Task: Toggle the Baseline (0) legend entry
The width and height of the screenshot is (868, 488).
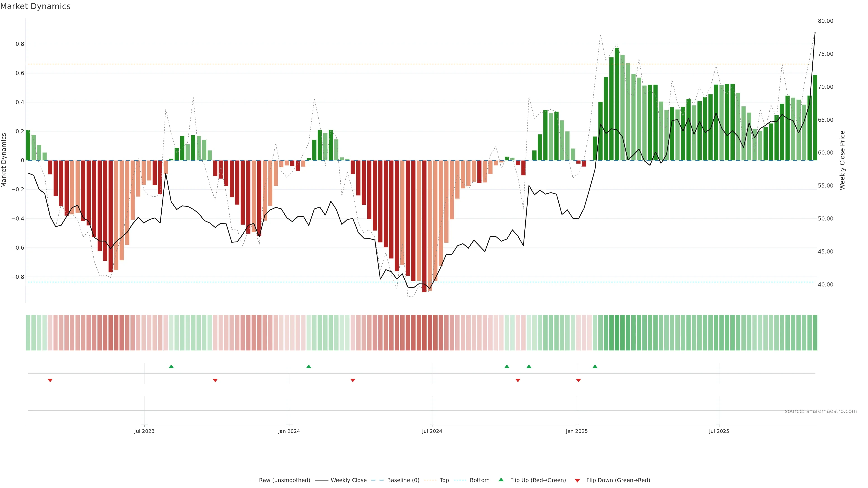Action: pos(403,480)
